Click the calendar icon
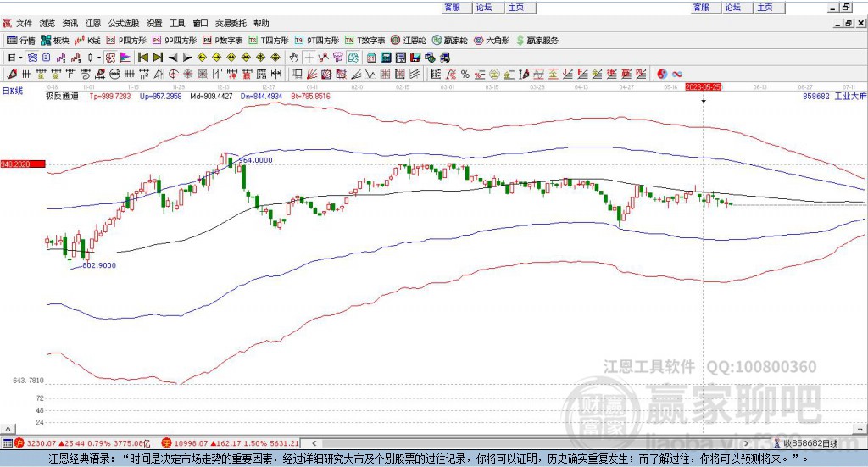 pos(371,58)
